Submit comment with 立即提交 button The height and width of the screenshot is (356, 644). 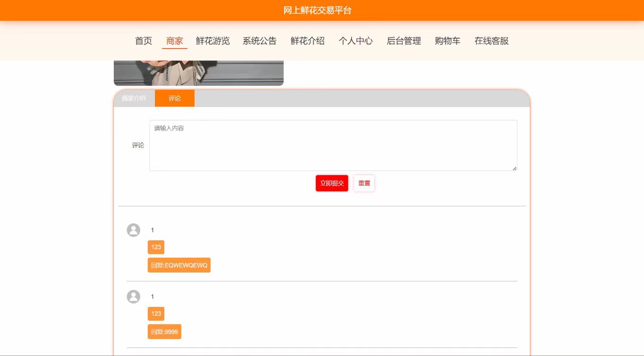point(332,183)
